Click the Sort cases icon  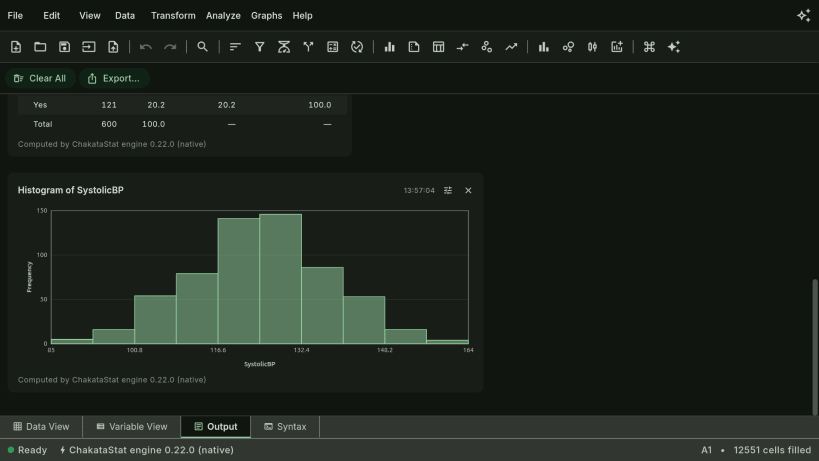(x=235, y=47)
